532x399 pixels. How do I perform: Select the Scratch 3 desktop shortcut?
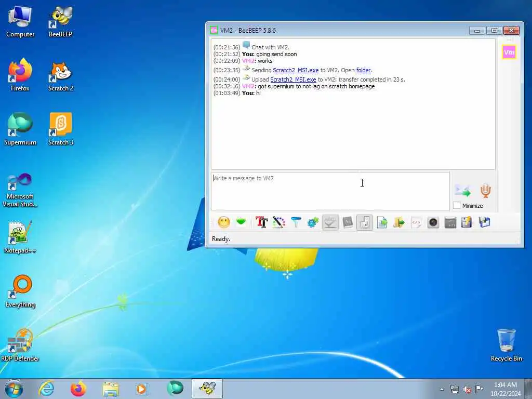click(60, 129)
